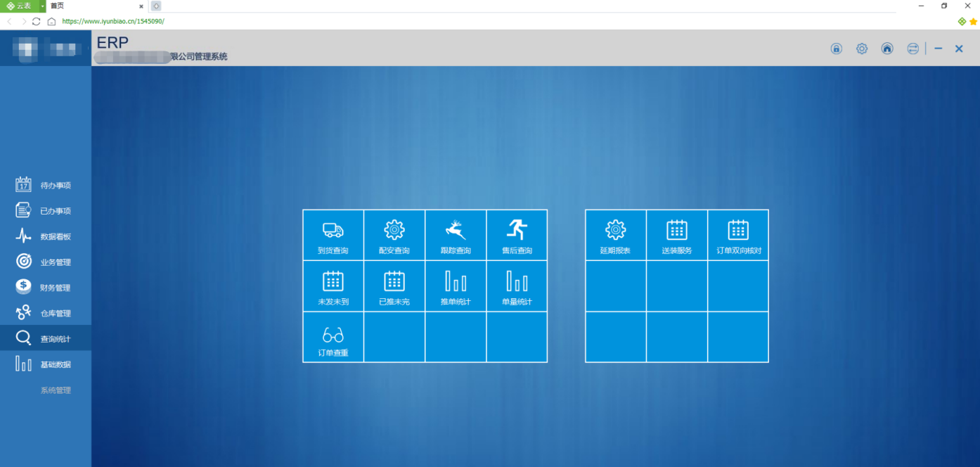980x467 pixels.
Task: Open the 单量统计 bar chart tile
Action: 517,286
